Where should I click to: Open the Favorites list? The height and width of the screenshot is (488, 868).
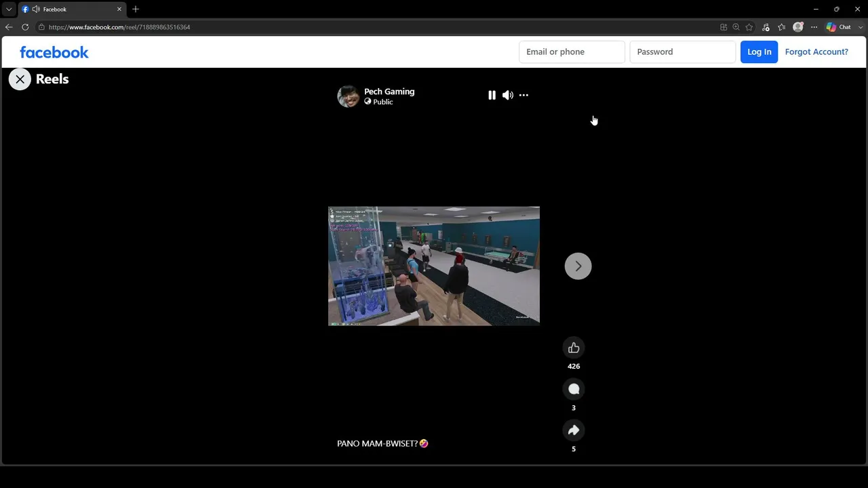[782, 27]
